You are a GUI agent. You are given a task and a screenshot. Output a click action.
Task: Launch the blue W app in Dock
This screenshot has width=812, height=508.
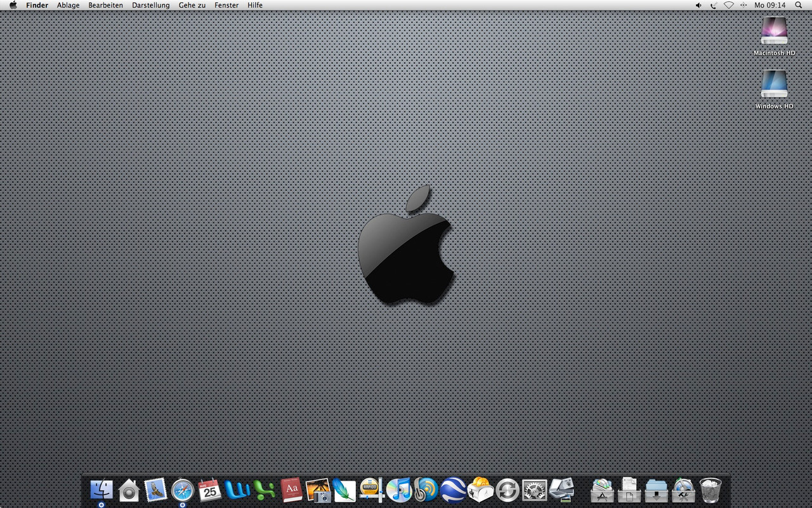237,490
